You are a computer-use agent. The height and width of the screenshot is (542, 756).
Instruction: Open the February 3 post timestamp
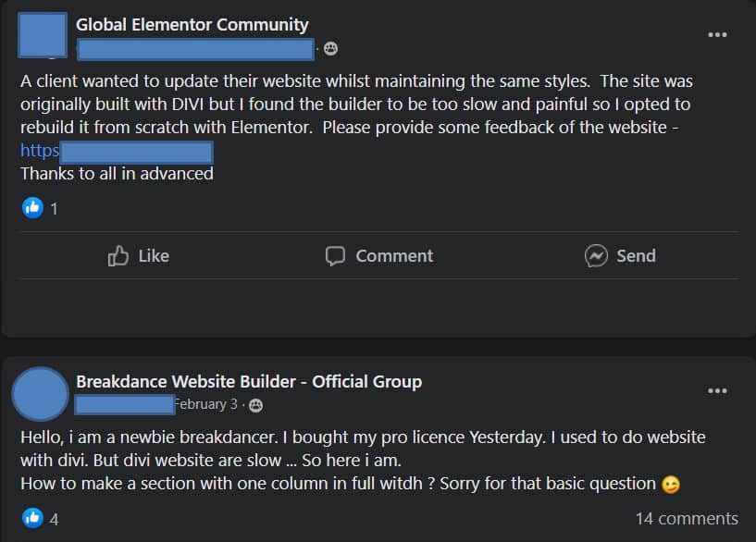pos(206,404)
